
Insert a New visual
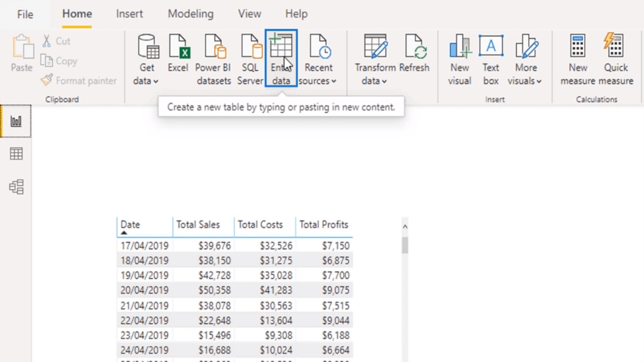[460, 60]
